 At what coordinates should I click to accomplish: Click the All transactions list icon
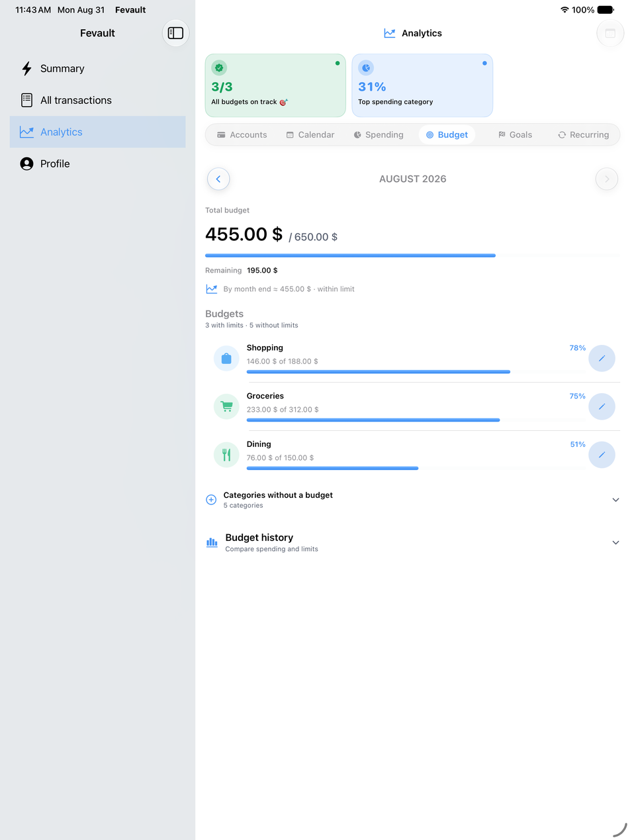(26, 101)
